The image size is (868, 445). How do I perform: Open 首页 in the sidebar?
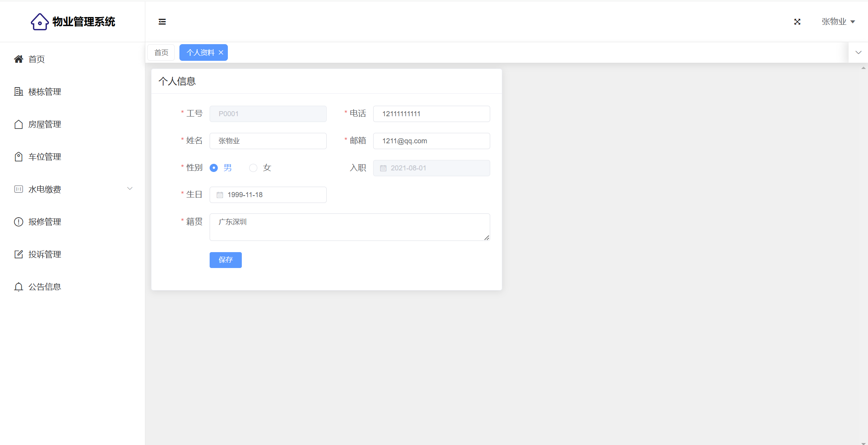click(x=36, y=59)
